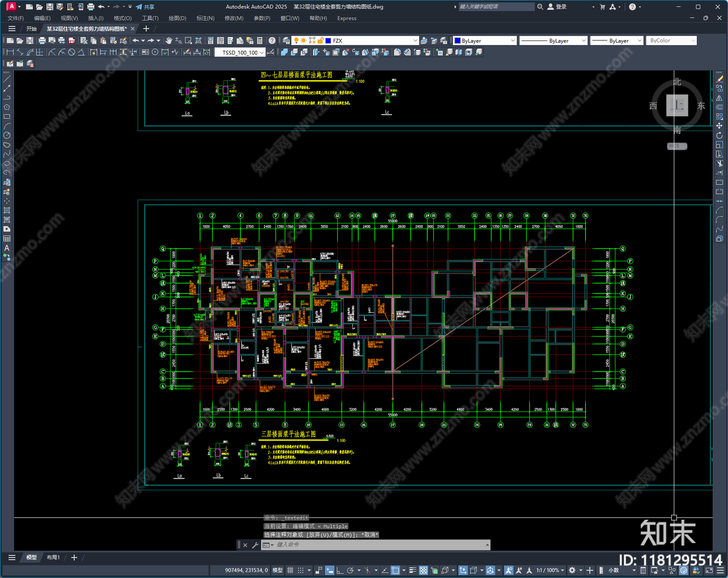Toggle polar tracking in status bar
This screenshot has width=728, height=578.
click(x=350, y=570)
